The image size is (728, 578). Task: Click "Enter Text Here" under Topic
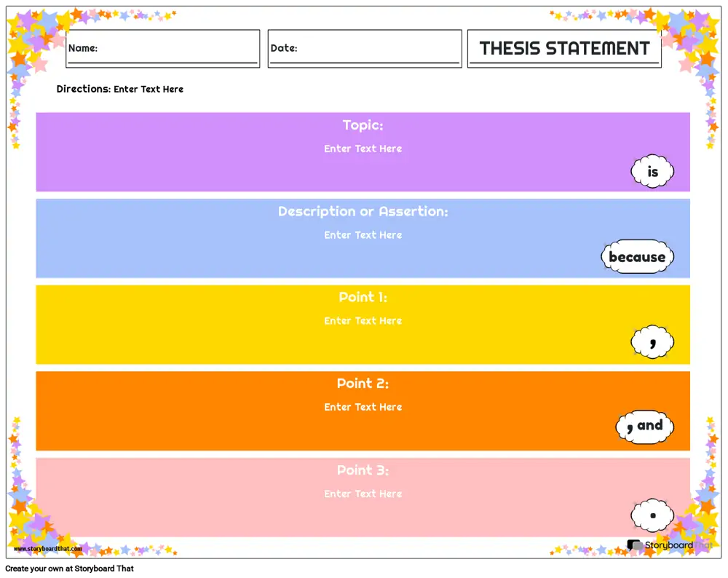(x=363, y=149)
